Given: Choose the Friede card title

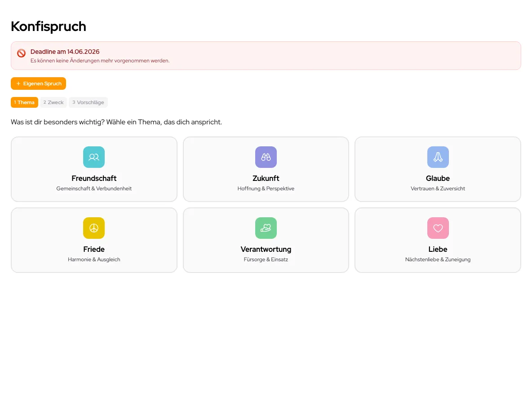Looking at the screenshot, I should click(94, 250).
